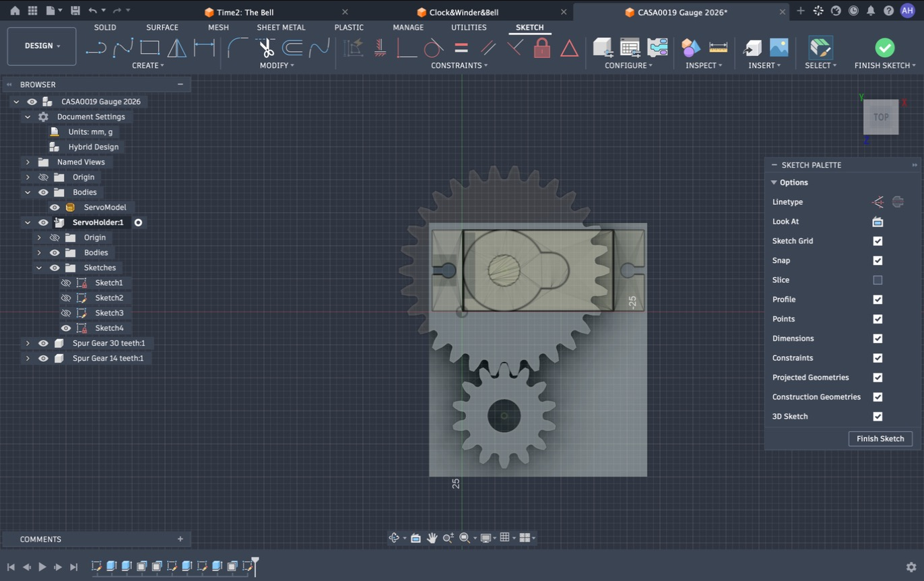Screen dimensions: 924x581
Task: Select the Rectangle sketch tool
Action: (150, 48)
